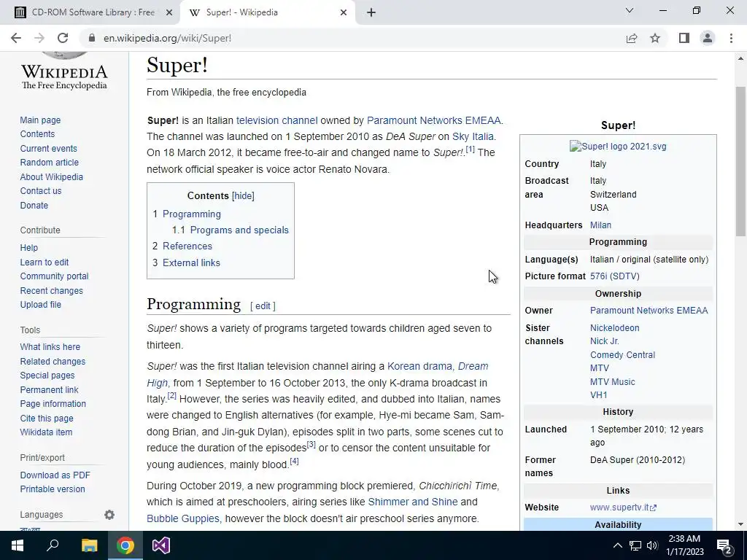Screen dimensions: 747x560
Task: Hide the Contents table
Action: tap(243, 195)
